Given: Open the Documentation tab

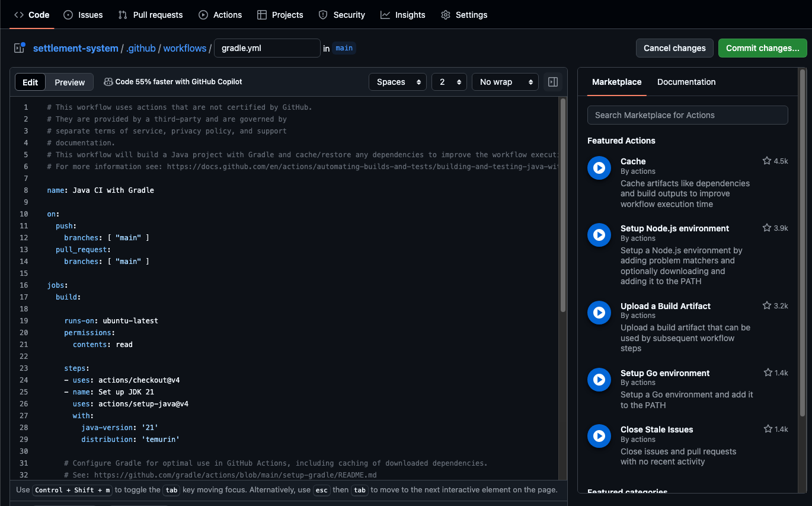Looking at the screenshot, I should [x=686, y=82].
